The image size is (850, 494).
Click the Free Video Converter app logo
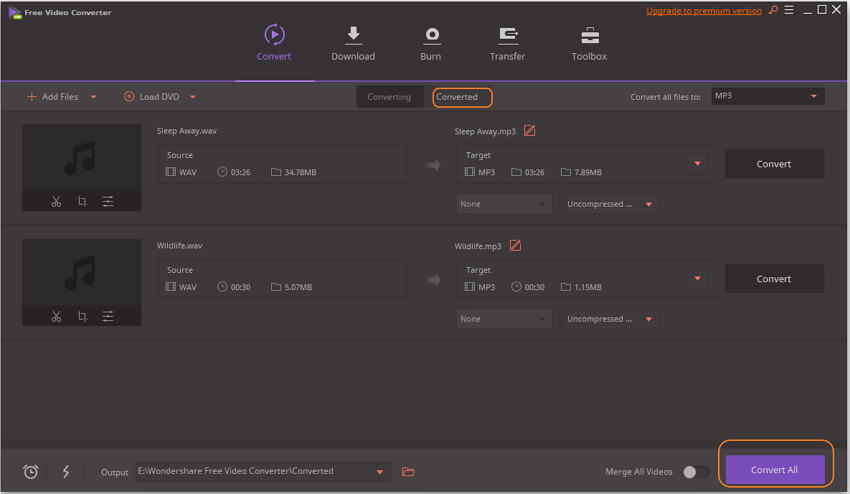click(15, 12)
